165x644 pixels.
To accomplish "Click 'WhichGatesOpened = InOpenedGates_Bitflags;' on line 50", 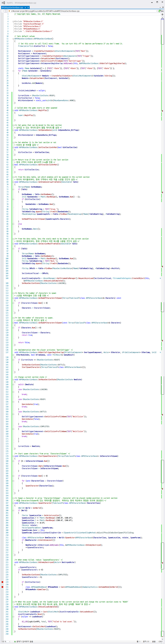I will 37,135.
